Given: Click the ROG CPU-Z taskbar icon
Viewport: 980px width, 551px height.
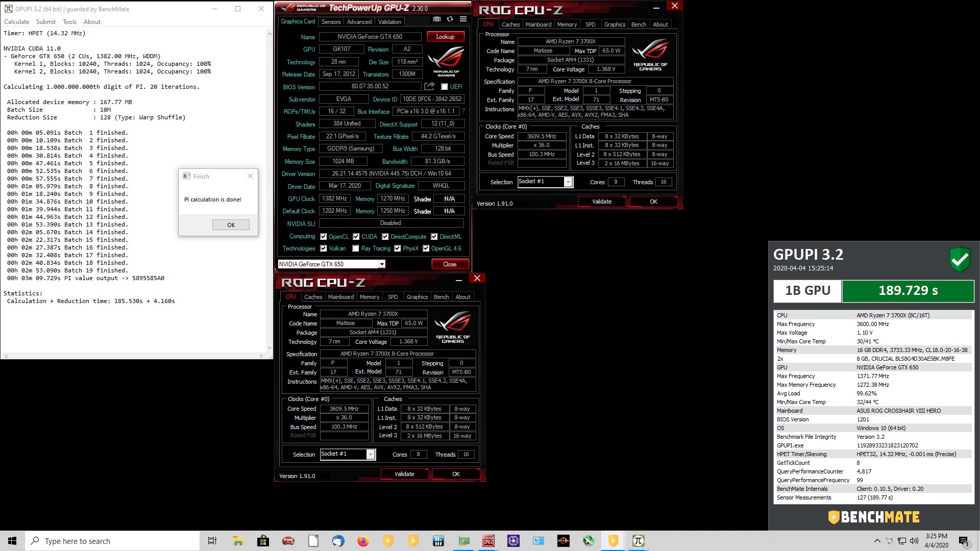Looking at the screenshot, I should pos(488,541).
